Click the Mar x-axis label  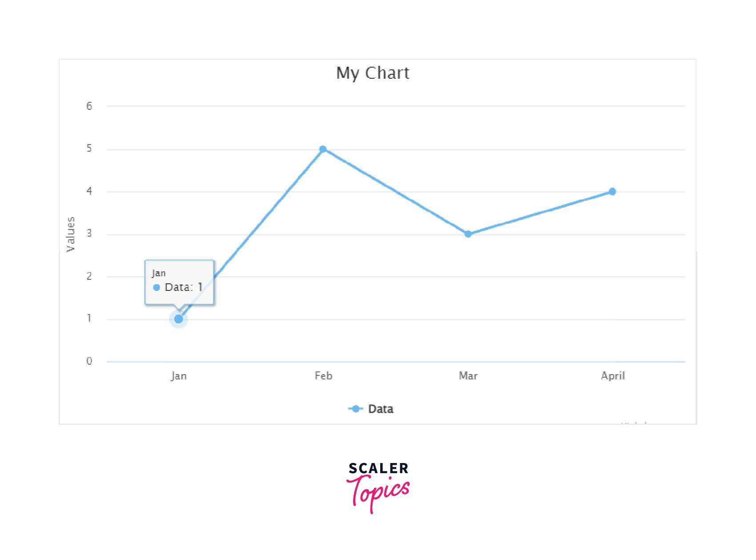tap(468, 376)
